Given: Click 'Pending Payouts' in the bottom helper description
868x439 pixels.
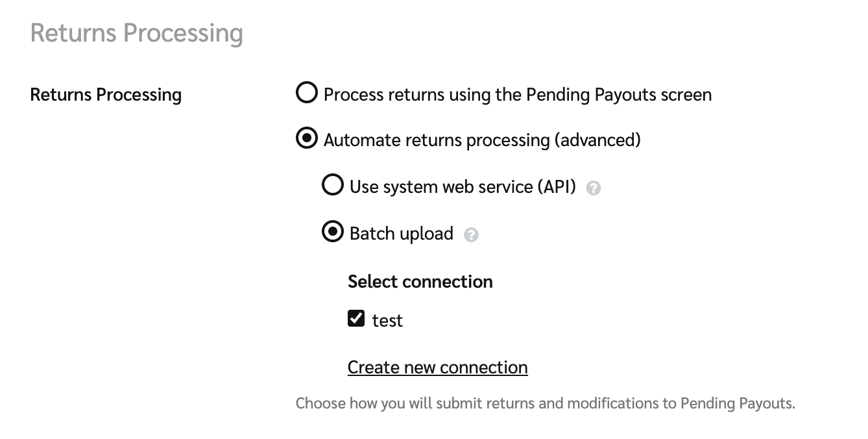Looking at the screenshot, I should click(x=737, y=403).
